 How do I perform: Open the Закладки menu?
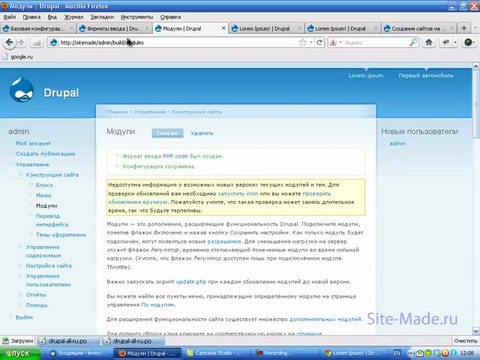point(102,17)
